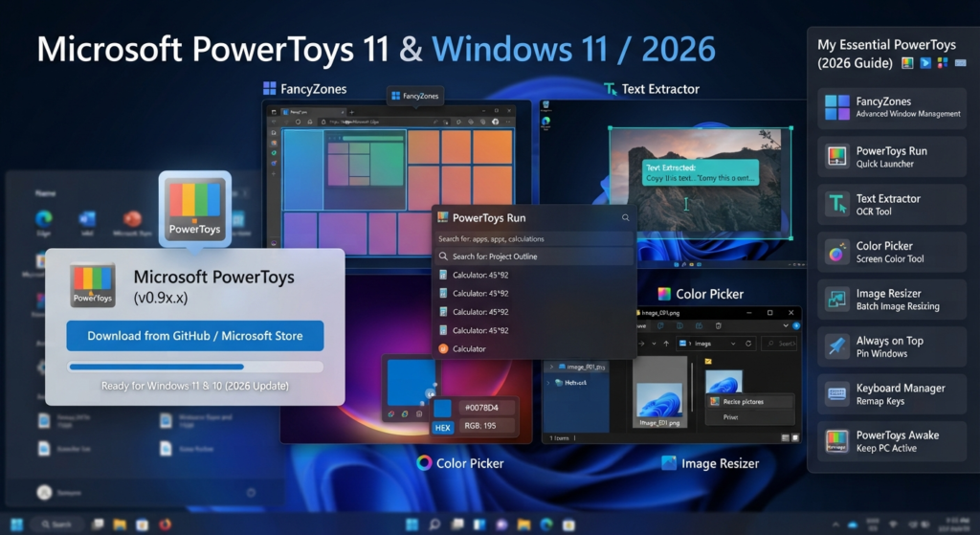Click the download progress bar

pyautogui.click(x=195, y=367)
